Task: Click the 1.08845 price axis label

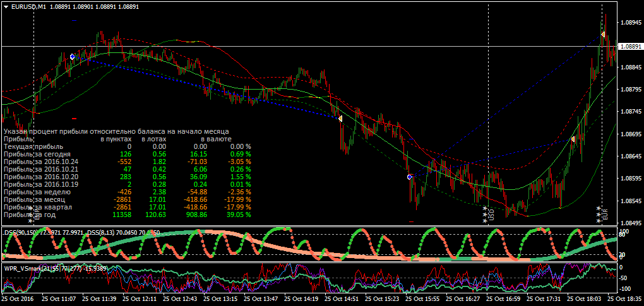Action: click(x=631, y=67)
